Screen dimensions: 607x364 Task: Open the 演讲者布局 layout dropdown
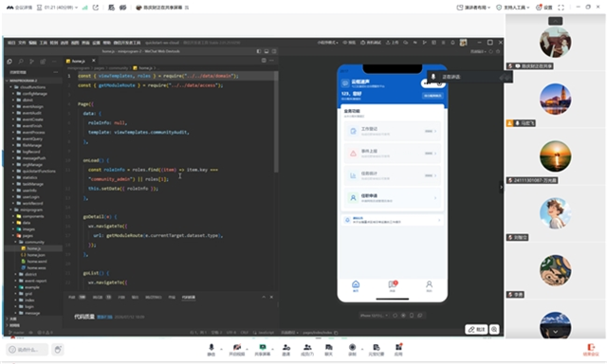pyautogui.click(x=473, y=8)
